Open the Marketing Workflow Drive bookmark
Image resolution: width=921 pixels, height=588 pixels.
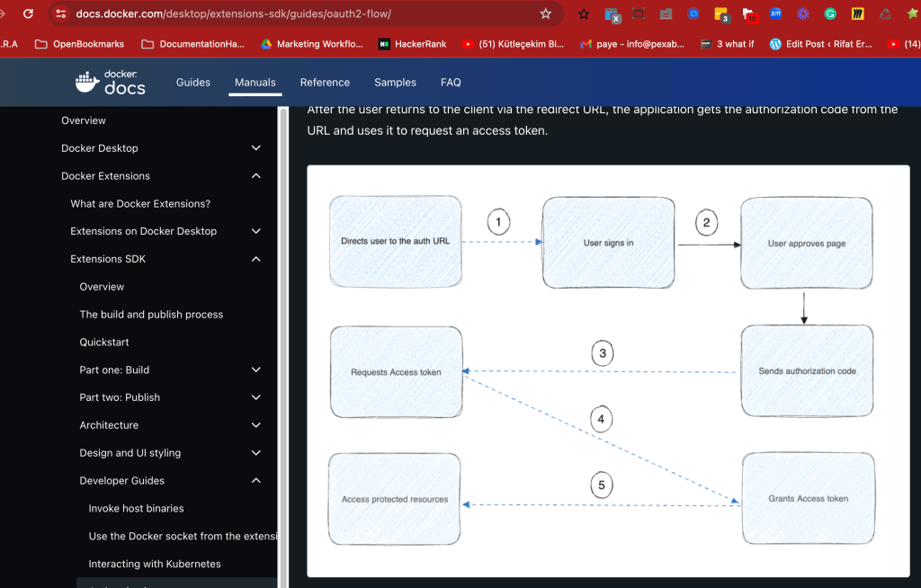[x=312, y=44]
